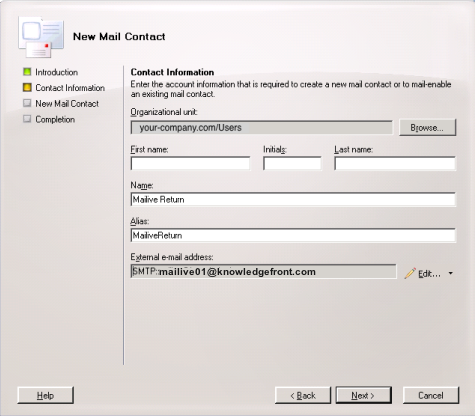
Task: Click the gray New Mail Contact step indicator
Action: (27, 103)
